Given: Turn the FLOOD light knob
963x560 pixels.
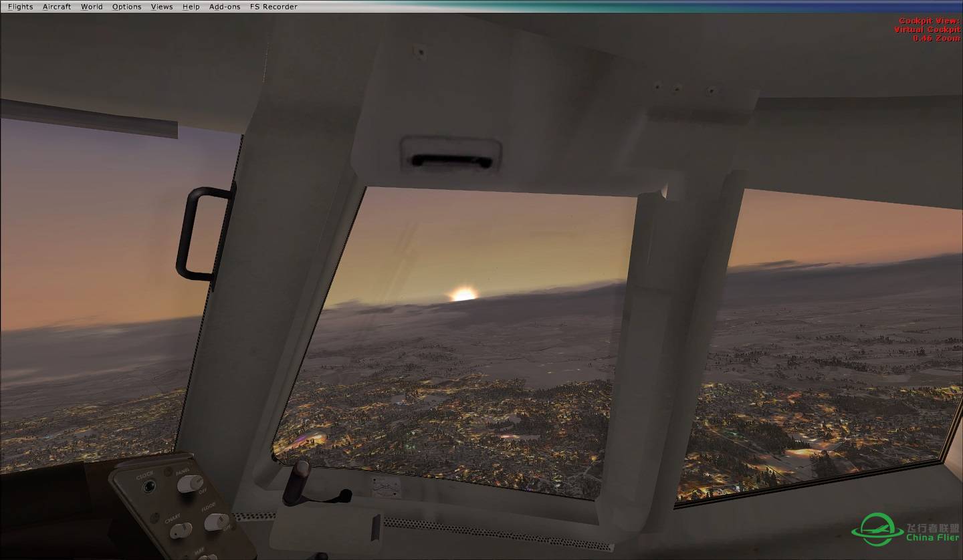Looking at the screenshot, I should coord(215,521).
